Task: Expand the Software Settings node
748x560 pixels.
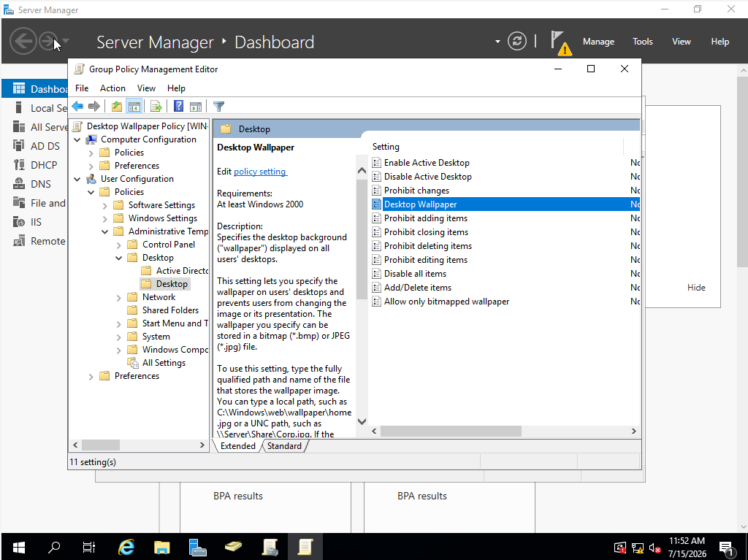Action: 105,206
